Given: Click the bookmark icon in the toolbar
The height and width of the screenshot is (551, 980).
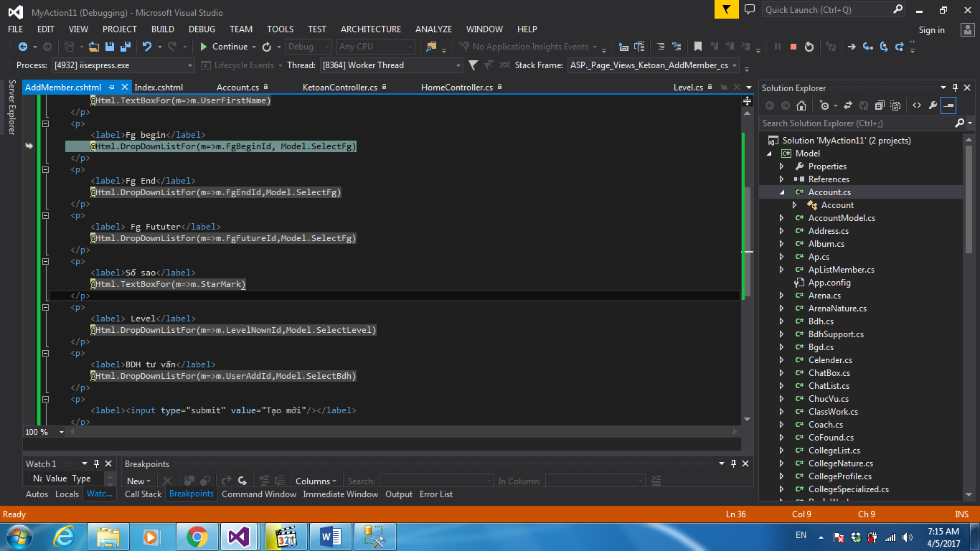Looking at the screenshot, I should [x=698, y=47].
